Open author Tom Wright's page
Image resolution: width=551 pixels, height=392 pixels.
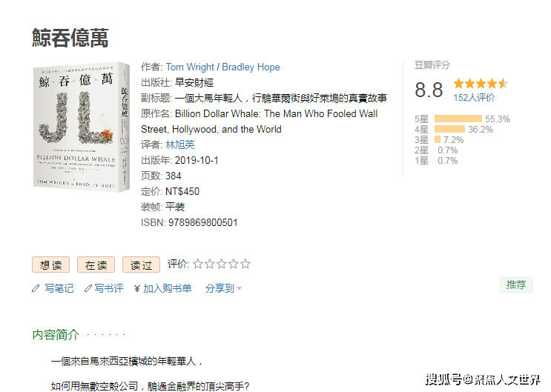[191, 67]
